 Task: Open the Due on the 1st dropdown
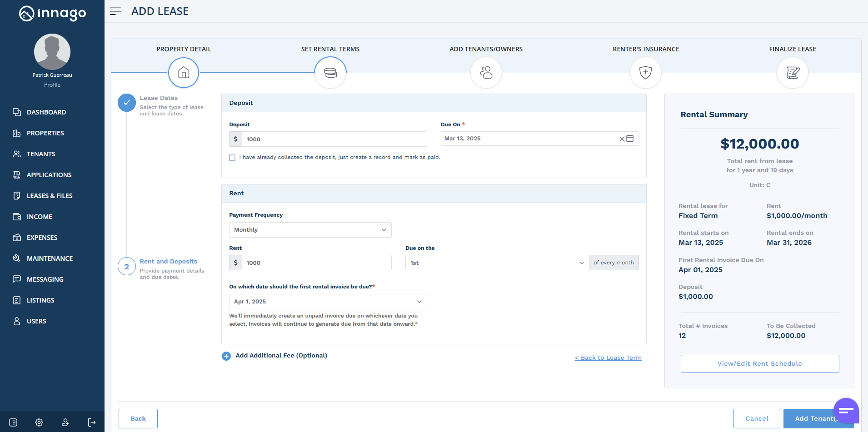pyautogui.click(x=497, y=263)
